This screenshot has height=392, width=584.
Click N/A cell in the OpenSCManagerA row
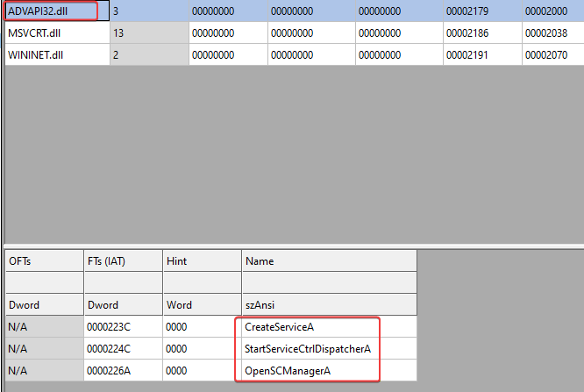pyautogui.click(x=45, y=371)
